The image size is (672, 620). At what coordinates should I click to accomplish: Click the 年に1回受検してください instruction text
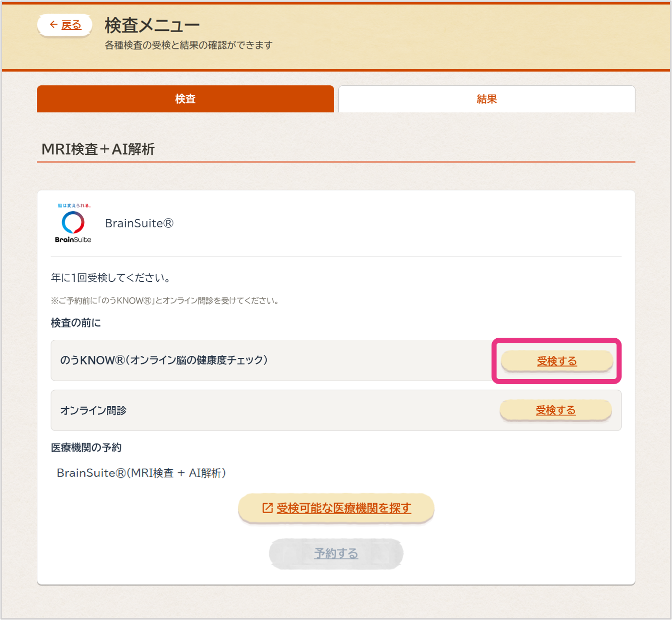111,278
